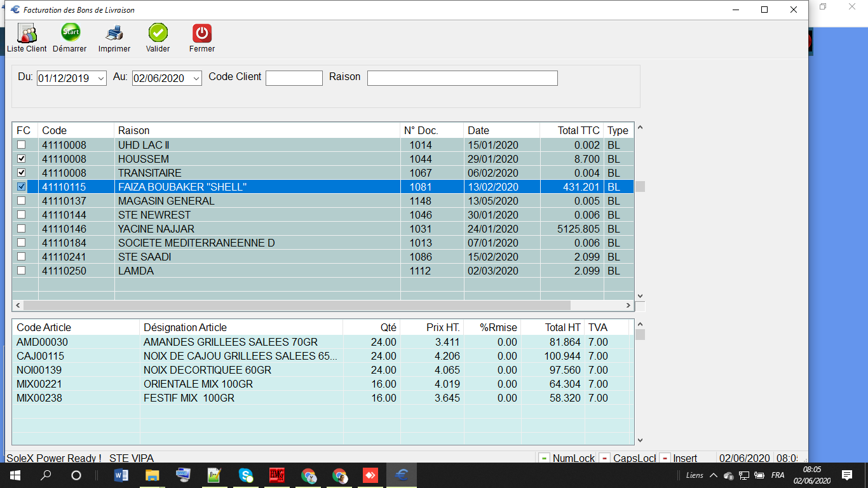868x488 pixels.
Task: Open the Liste Client toolbar icon
Action: [x=27, y=38]
